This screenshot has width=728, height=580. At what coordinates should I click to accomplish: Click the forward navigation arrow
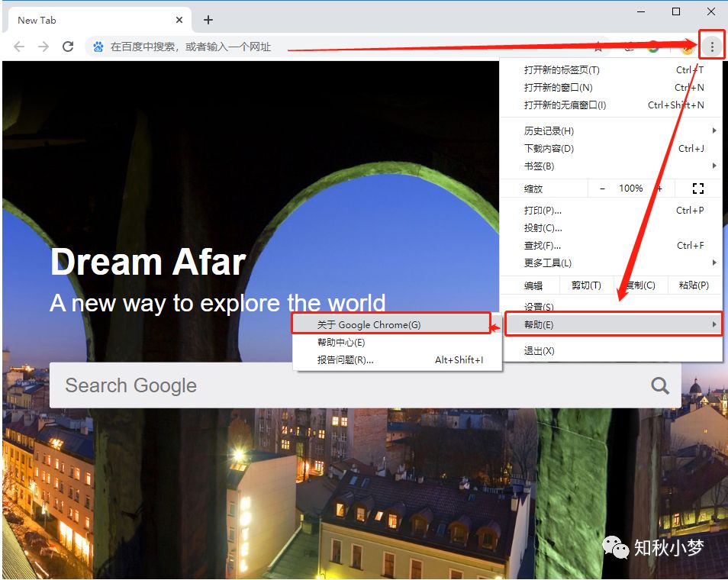coord(43,46)
